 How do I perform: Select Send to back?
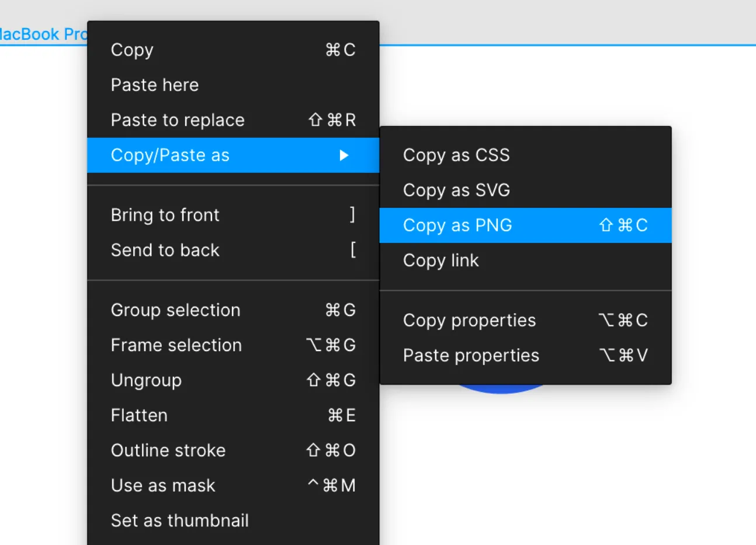[233, 250]
